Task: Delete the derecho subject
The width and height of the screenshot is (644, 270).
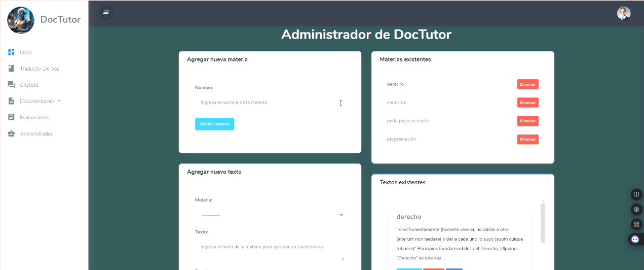Action: pyautogui.click(x=527, y=84)
